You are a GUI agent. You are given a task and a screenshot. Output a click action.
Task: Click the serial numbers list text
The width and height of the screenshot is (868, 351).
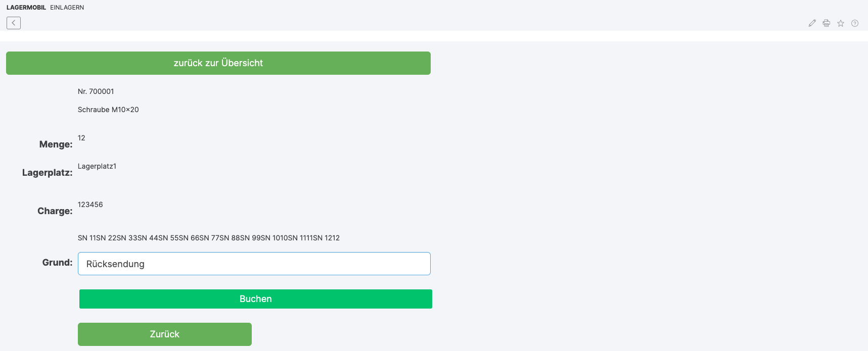click(x=208, y=238)
